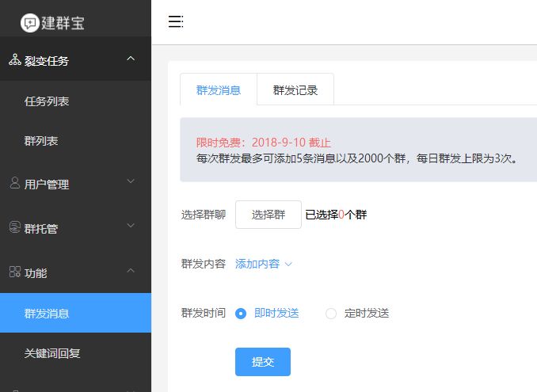537x392 pixels.
Task: Select the 定时发送 radio button
Action: point(331,314)
